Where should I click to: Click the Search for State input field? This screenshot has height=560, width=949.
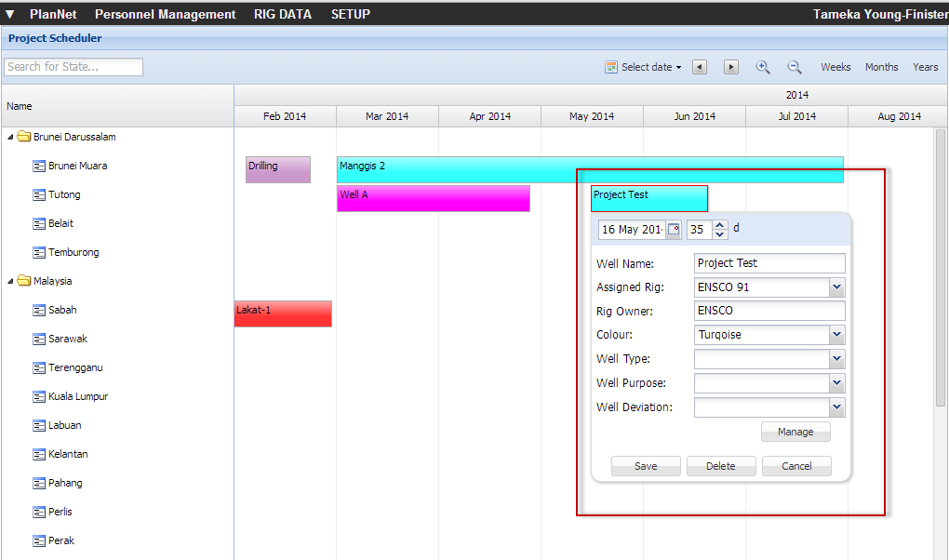click(x=74, y=67)
